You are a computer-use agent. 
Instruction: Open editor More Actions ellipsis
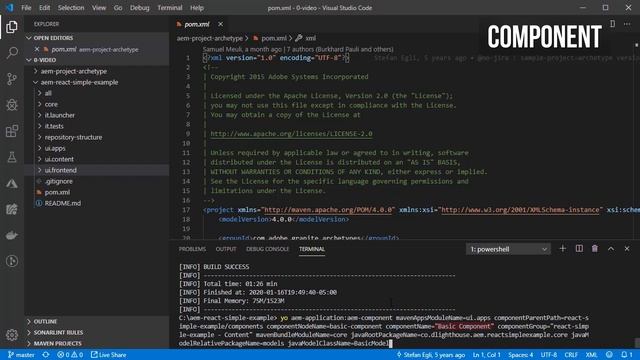[x=627, y=24]
